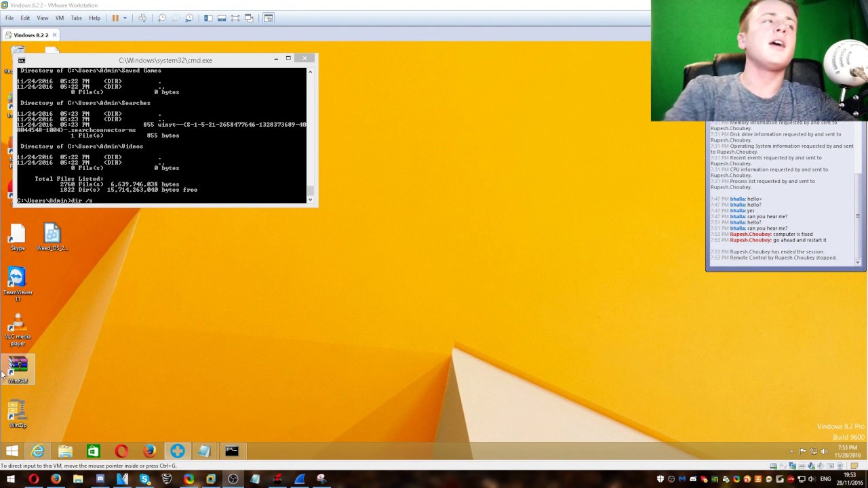Switch to OBS Studio in host taskbar
The image size is (868, 488).
(x=233, y=479)
